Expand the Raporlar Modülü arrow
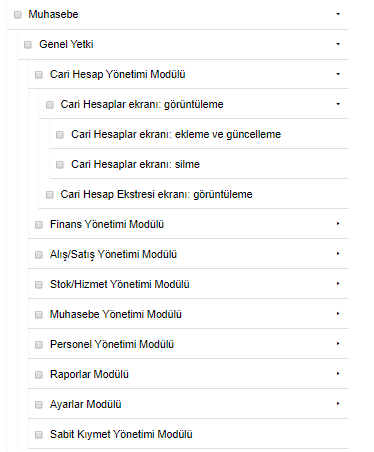 [338, 374]
